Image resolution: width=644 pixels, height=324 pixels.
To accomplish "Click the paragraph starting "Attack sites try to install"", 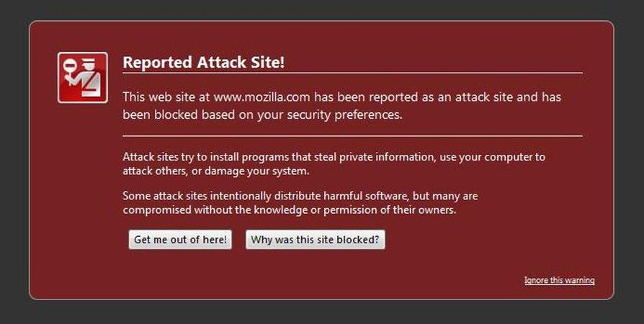I will (333, 163).
